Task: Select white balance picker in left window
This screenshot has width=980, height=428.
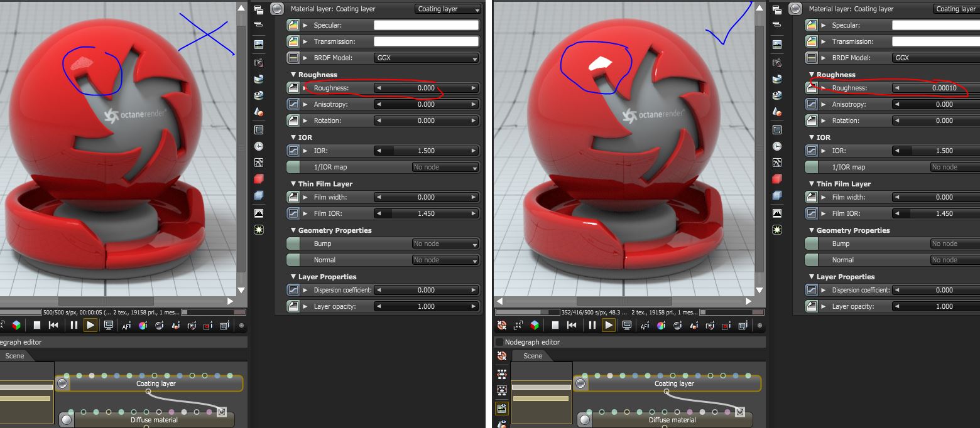Action: pyautogui.click(x=143, y=325)
